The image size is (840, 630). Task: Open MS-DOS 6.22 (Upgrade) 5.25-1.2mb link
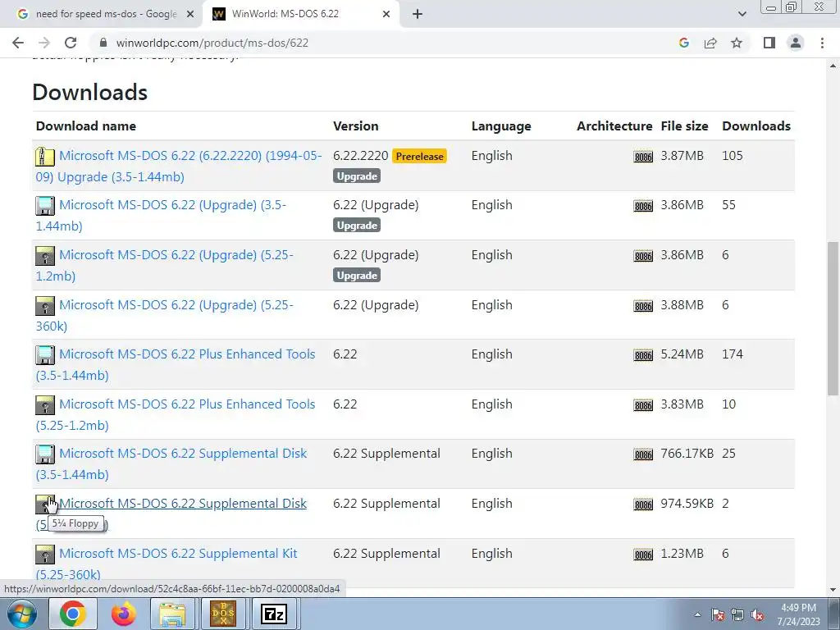click(164, 265)
